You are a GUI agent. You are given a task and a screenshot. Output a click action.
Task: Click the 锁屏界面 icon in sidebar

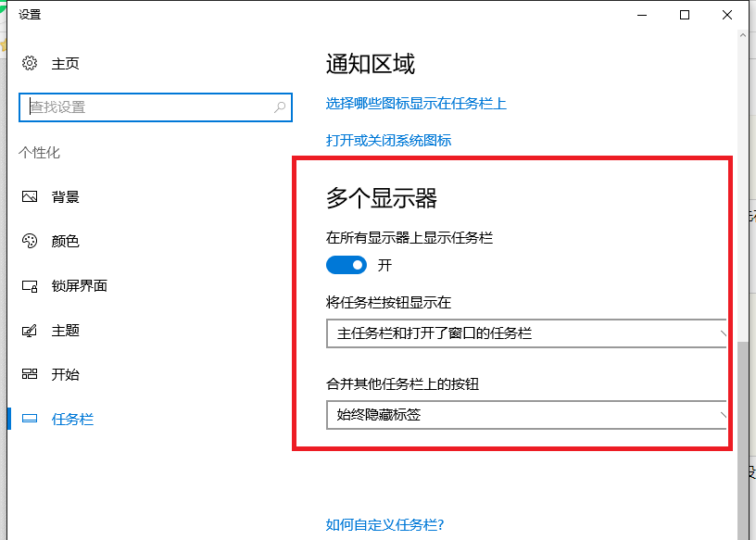pyautogui.click(x=30, y=286)
